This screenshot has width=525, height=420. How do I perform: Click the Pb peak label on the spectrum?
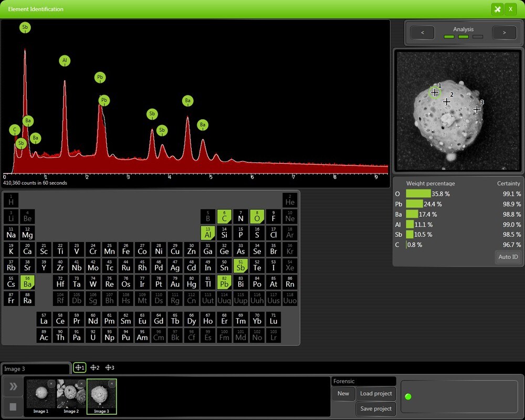click(x=100, y=77)
